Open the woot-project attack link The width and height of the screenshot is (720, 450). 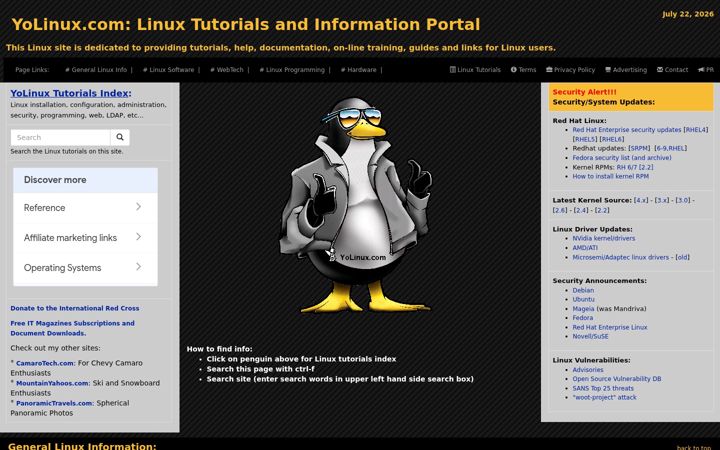coord(604,397)
